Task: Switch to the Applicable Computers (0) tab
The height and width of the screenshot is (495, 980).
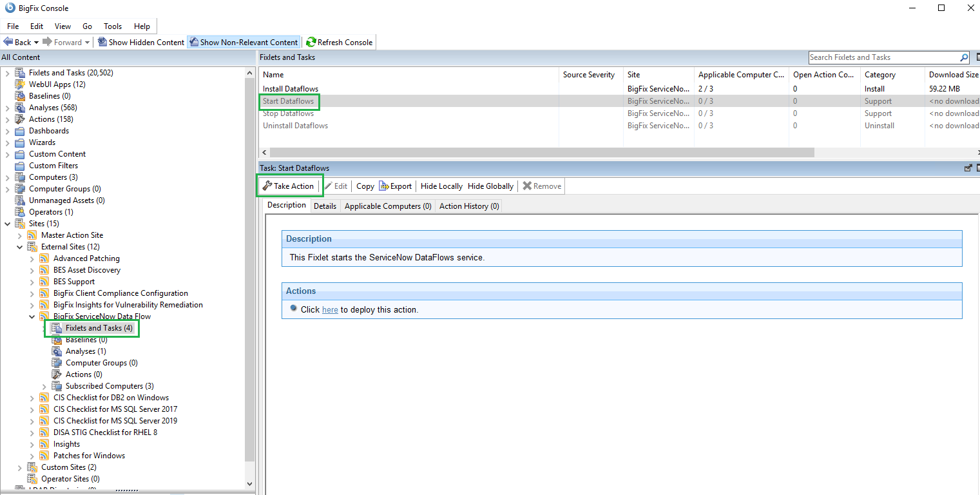Action: point(388,206)
